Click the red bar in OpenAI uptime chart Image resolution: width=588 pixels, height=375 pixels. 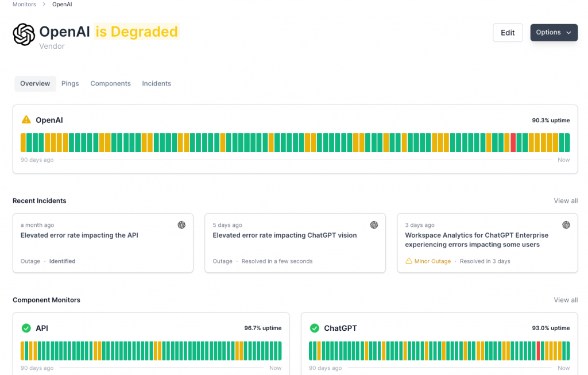tap(513, 142)
